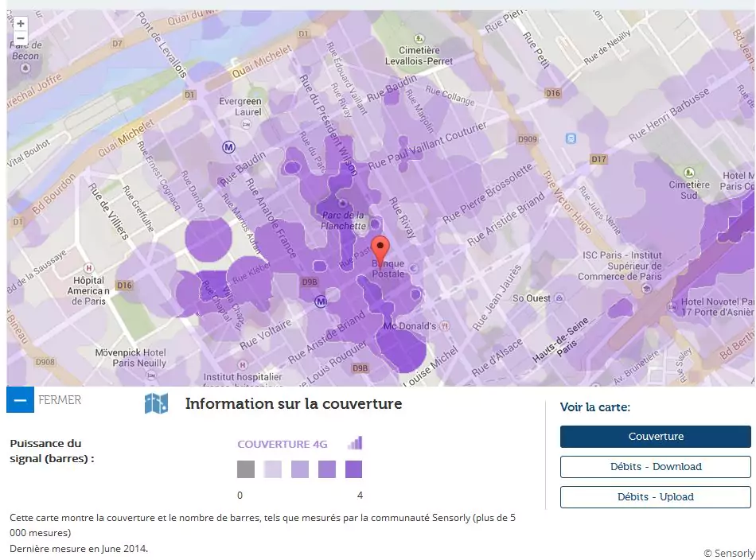
Task: Zoom in on the coverage map
Action: [x=20, y=24]
